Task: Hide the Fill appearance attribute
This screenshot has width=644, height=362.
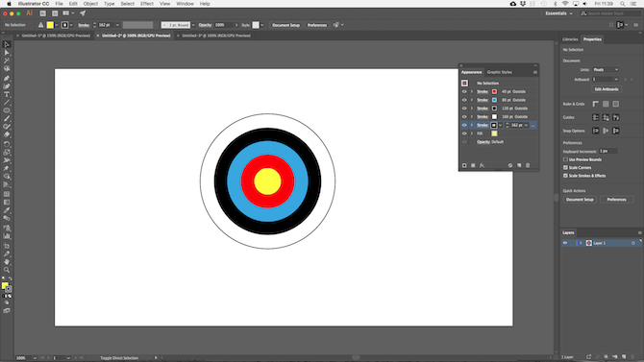Action: [x=464, y=133]
